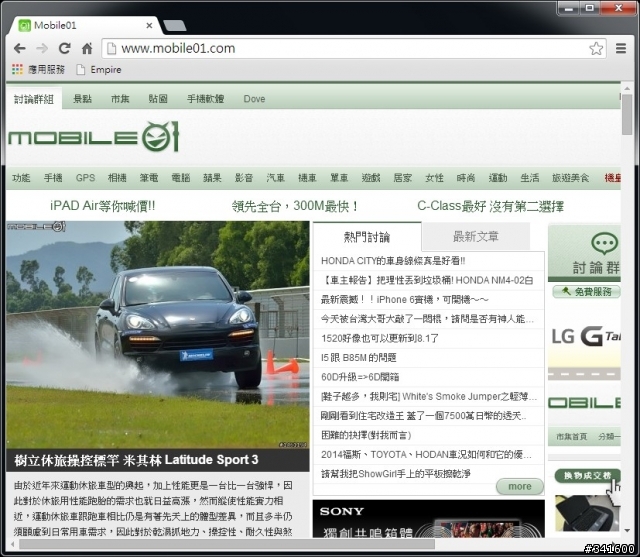This screenshot has width=640, height=557.
Task: Open a new browser tab
Action: tap(175, 26)
